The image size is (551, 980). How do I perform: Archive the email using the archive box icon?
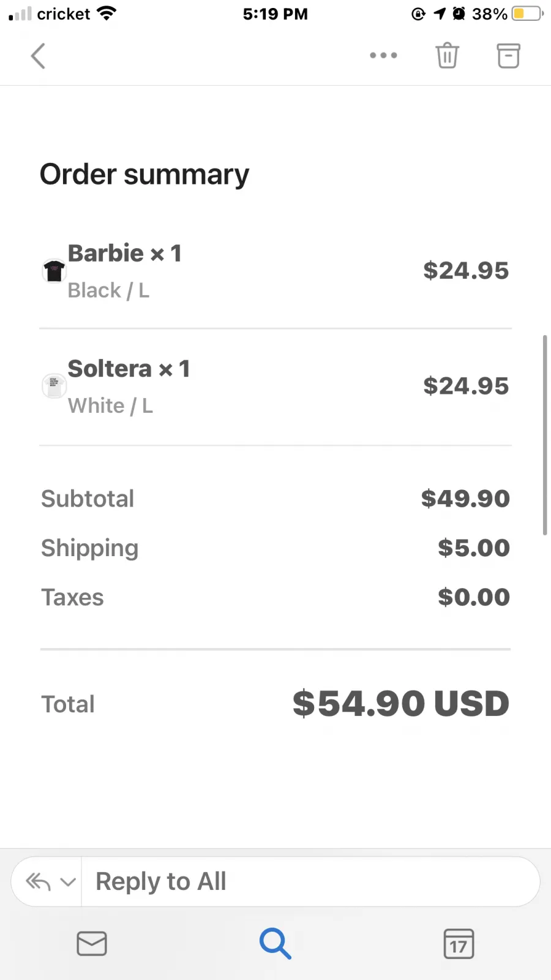tap(508, 56)
